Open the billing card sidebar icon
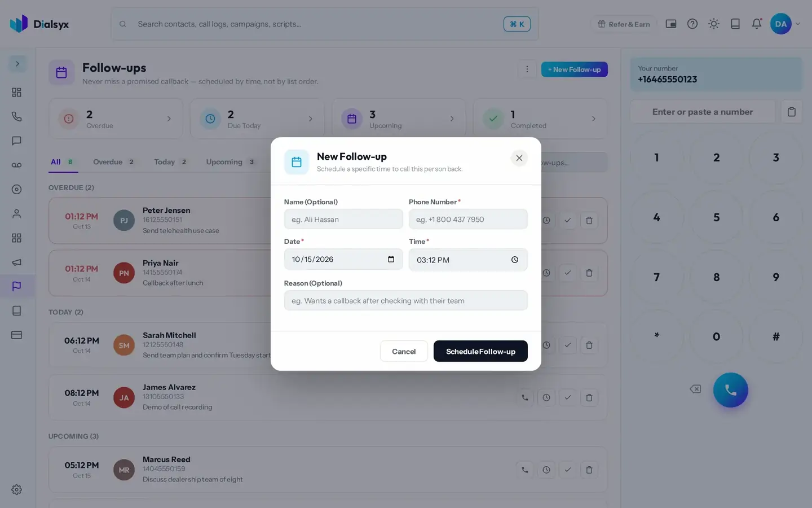Screen dimensions: 812x508 [16, 335]
